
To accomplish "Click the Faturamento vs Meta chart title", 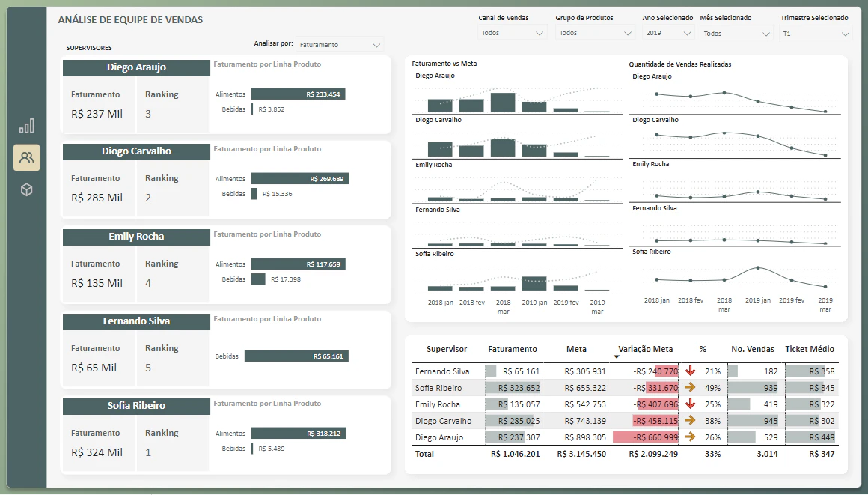I will (444, 64).
